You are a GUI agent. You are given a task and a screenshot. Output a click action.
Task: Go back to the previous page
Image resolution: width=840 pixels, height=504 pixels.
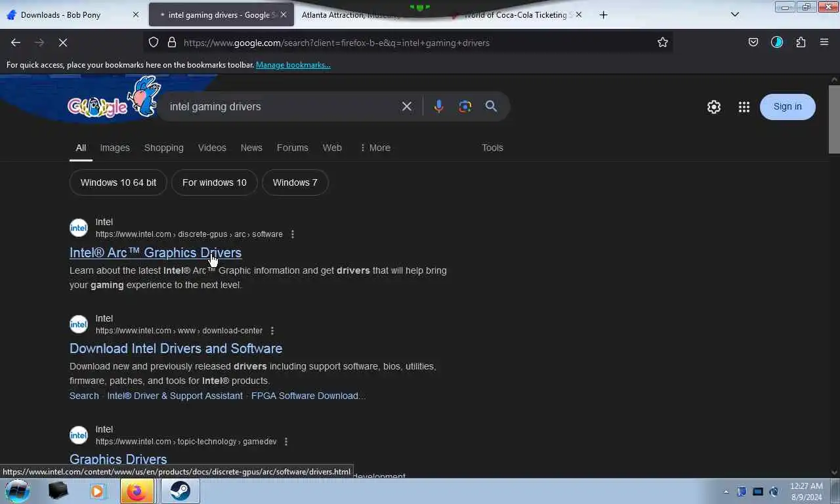[16, 43]
